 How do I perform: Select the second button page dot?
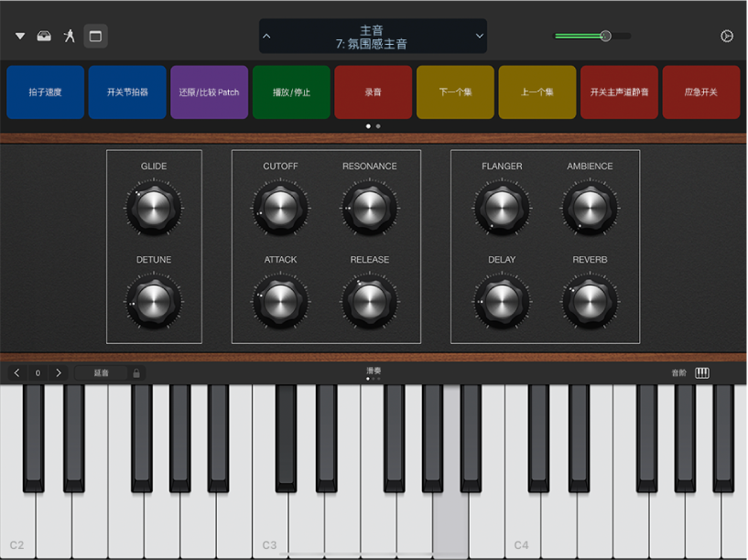click(x=378, y=126)
